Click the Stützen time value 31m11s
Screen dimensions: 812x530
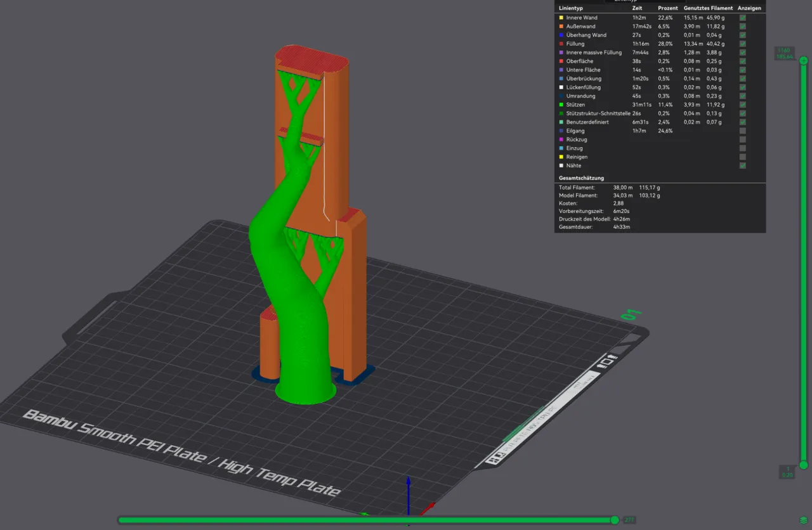642,105
